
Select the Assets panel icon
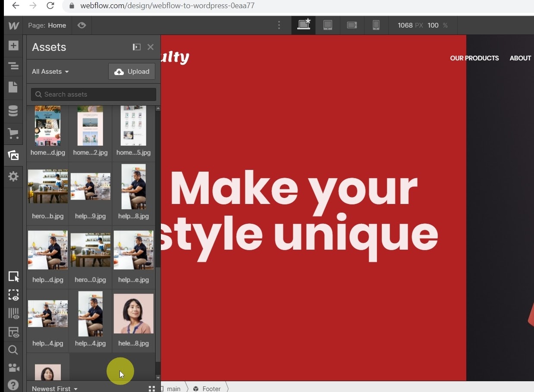[13, 155]
